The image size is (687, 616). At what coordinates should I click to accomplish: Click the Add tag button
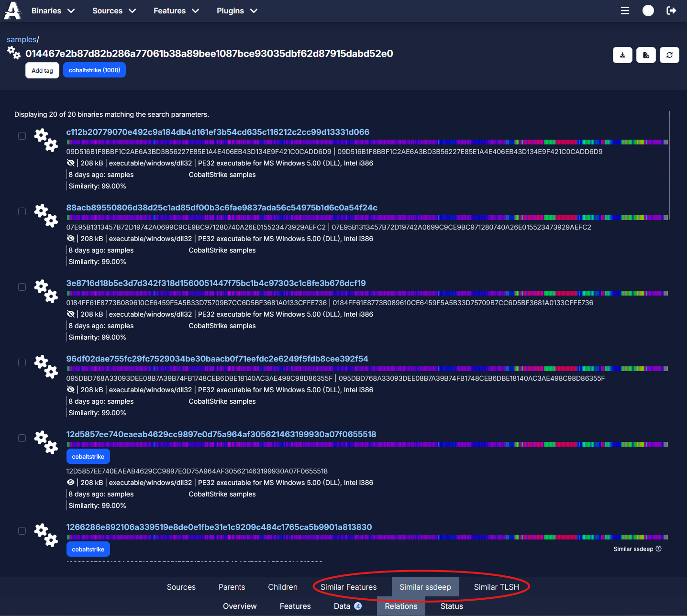[42, 70]
